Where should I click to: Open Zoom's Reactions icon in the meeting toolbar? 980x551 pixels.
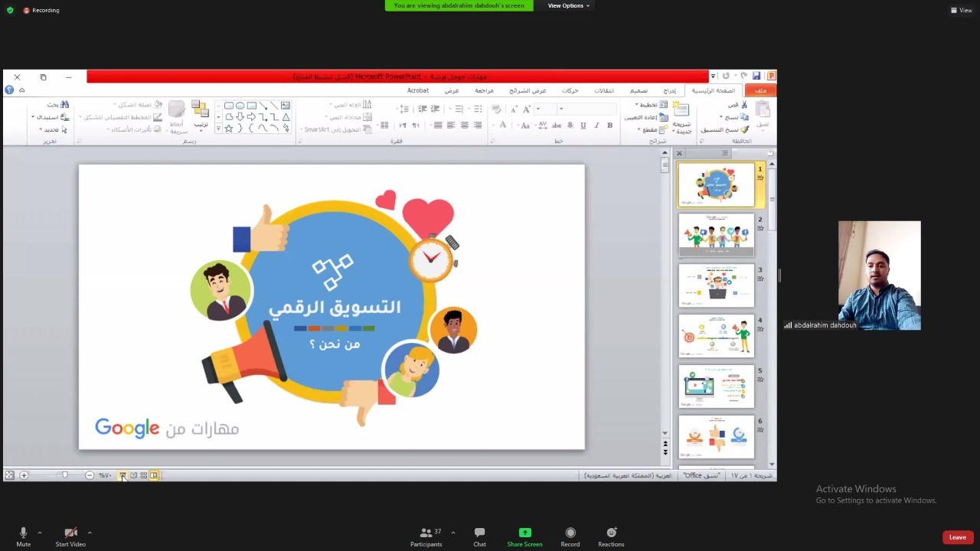(611, 533)
